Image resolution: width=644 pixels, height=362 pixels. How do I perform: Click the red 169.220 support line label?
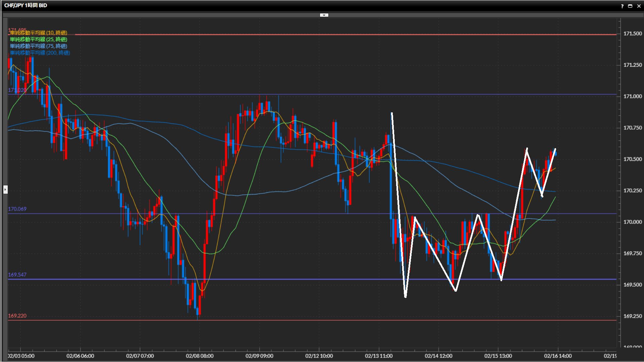(x=17, y=316)
